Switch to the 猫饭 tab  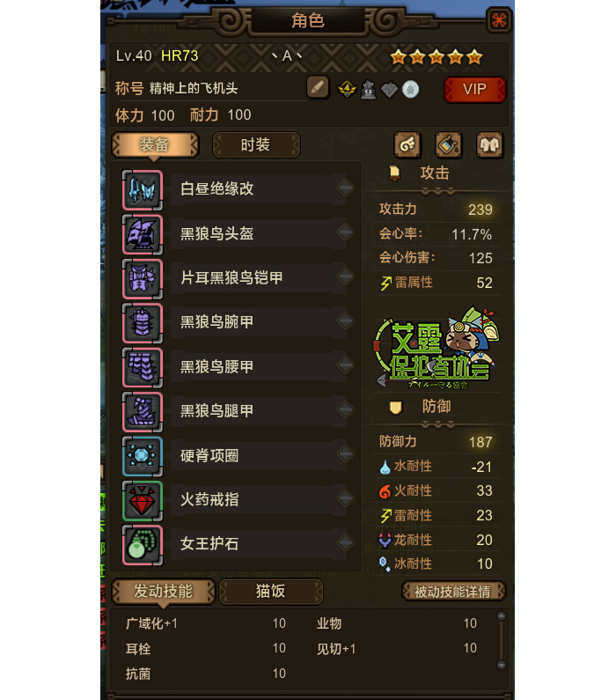[x=271, y=592]
